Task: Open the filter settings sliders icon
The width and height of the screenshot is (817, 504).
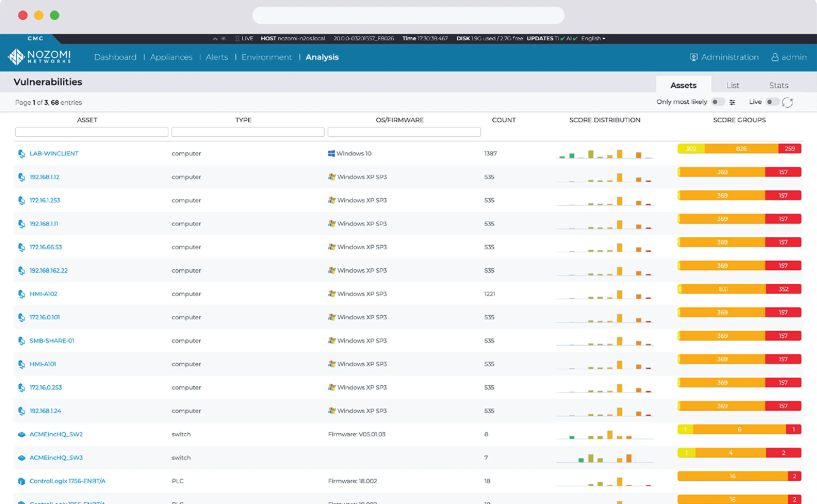Action: coord(732,102)
